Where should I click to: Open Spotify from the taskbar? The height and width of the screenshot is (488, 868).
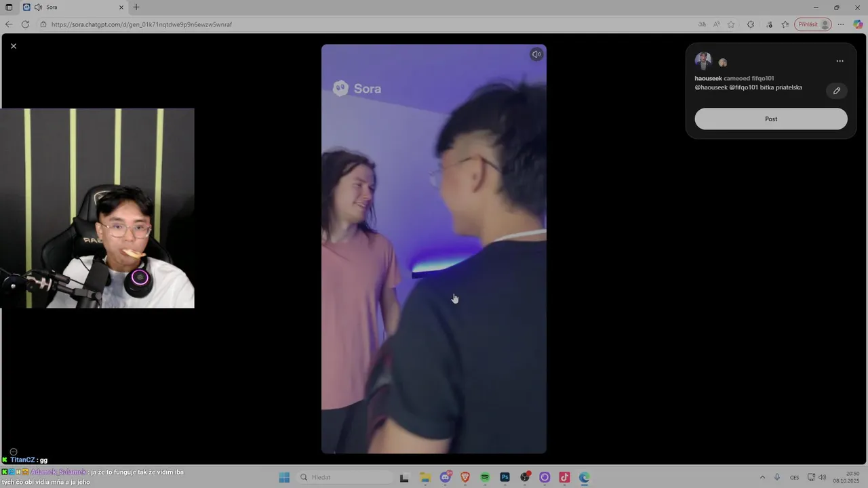(485, 477)
